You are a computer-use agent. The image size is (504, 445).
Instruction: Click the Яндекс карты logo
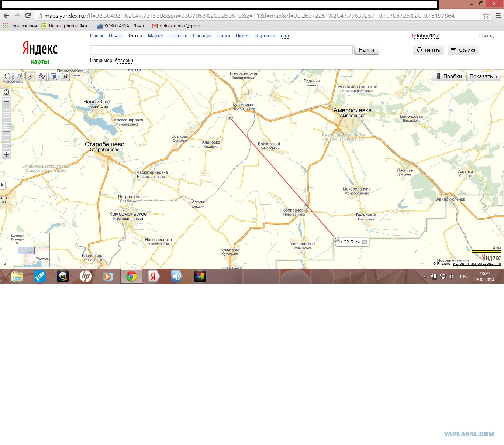pyautogui.click(x=40, y=52)
